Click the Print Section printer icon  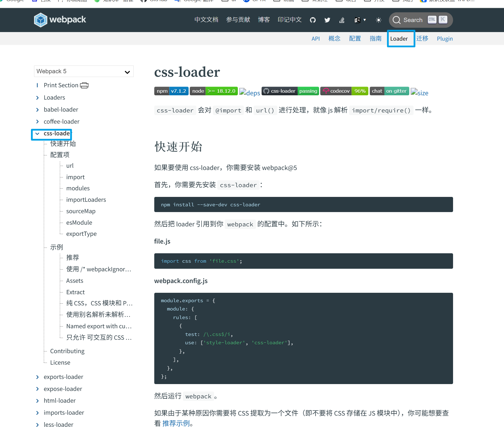click(x=85, y=85)
